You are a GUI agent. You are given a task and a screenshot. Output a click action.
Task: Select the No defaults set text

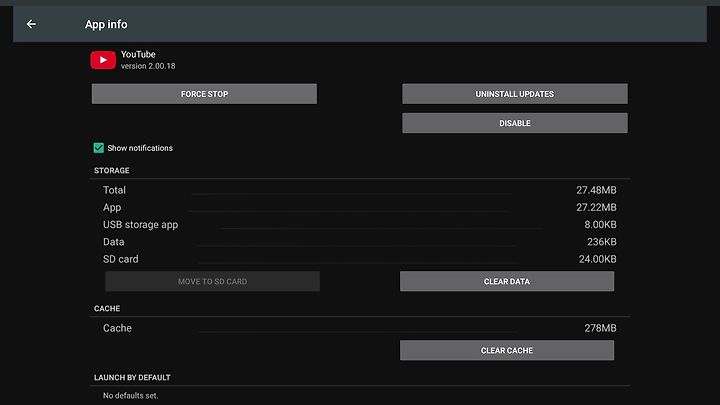(130, 396)
